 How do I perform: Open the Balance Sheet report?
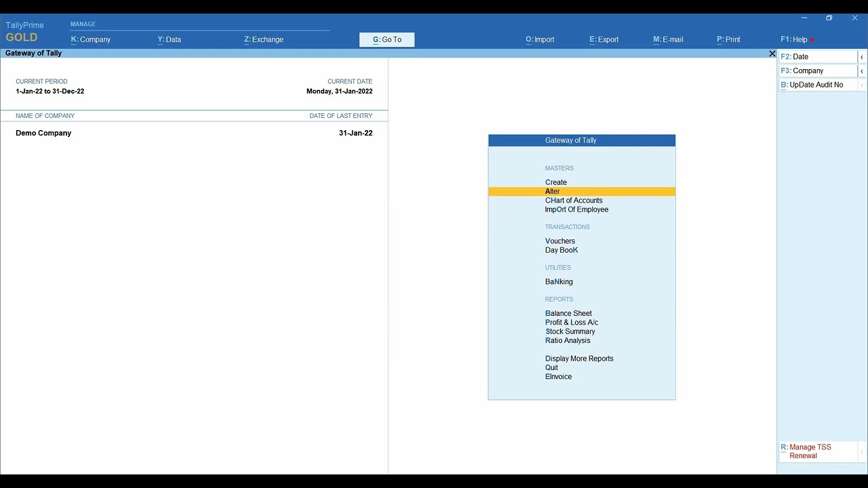click(568, 314)
